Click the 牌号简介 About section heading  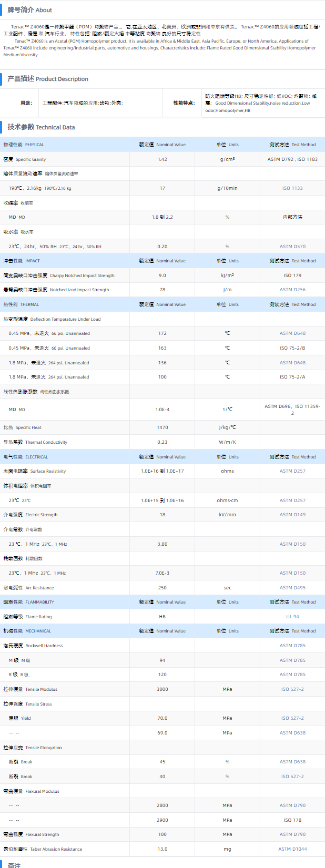[x=30, y=10]
